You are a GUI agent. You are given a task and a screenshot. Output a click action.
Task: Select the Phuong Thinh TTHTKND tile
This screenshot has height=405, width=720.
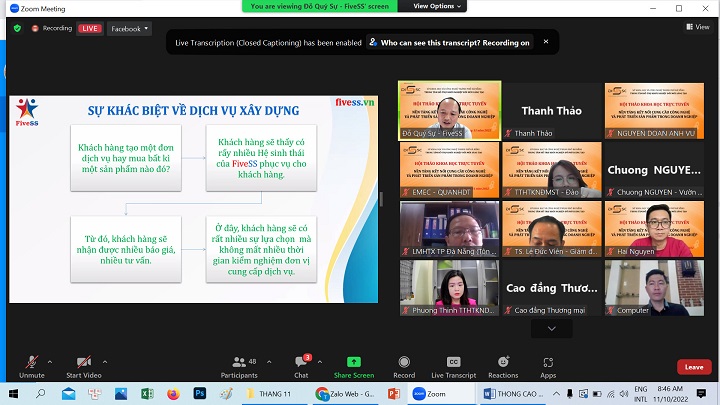coord(450,288)
